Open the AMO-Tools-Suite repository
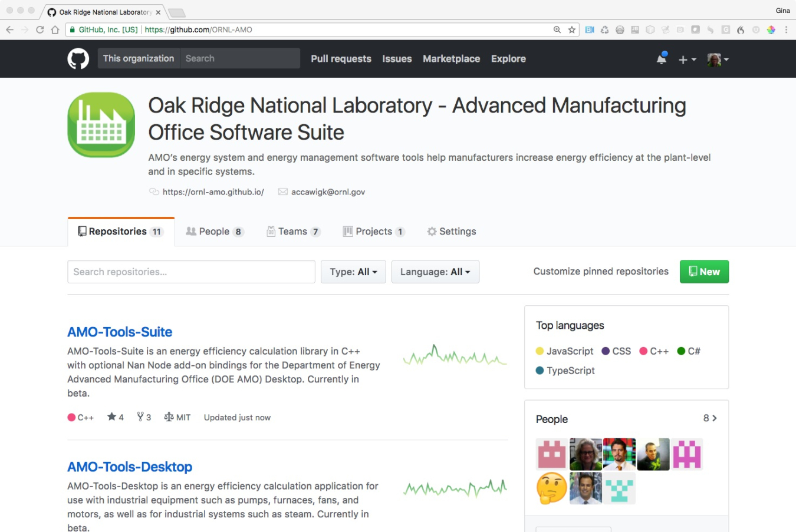796x532 pixels. tap(120, 332)
